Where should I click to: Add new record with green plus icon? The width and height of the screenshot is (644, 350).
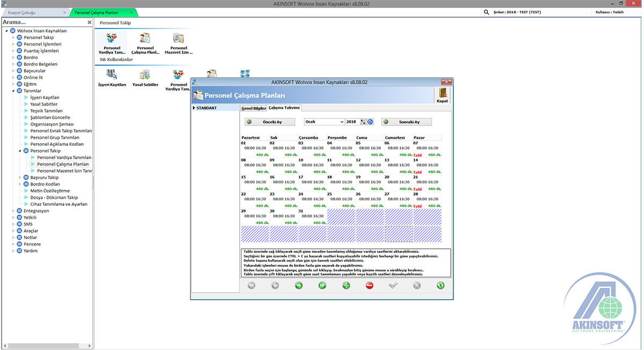pyautogui.click(x=346, y=286)
